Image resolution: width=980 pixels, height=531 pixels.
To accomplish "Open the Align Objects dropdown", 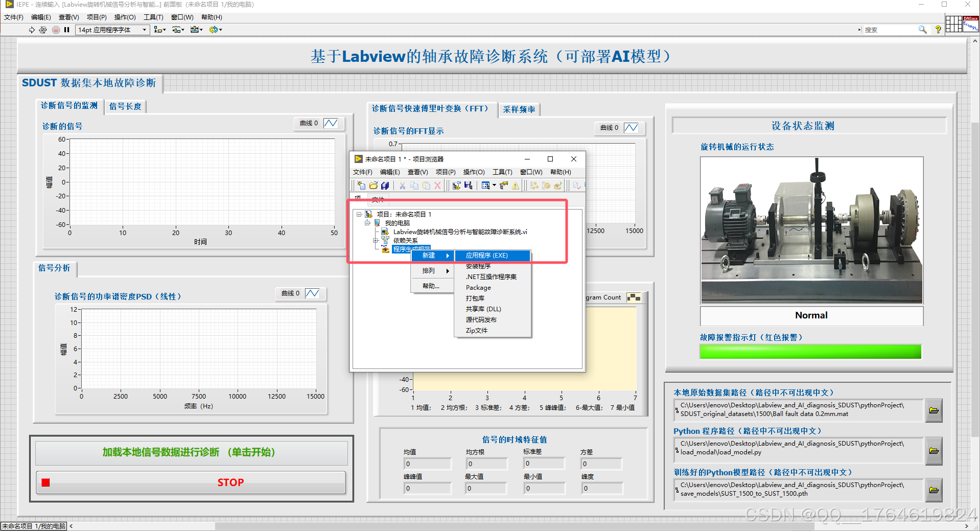I will tap(160, 30).
